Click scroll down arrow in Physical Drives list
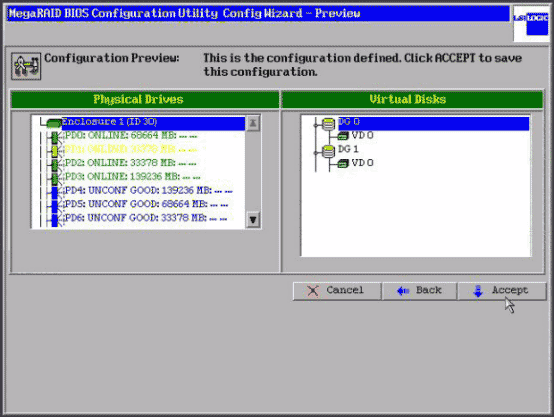Image resolution: width=554 pixels, height=417 pixels. point(253,219)
